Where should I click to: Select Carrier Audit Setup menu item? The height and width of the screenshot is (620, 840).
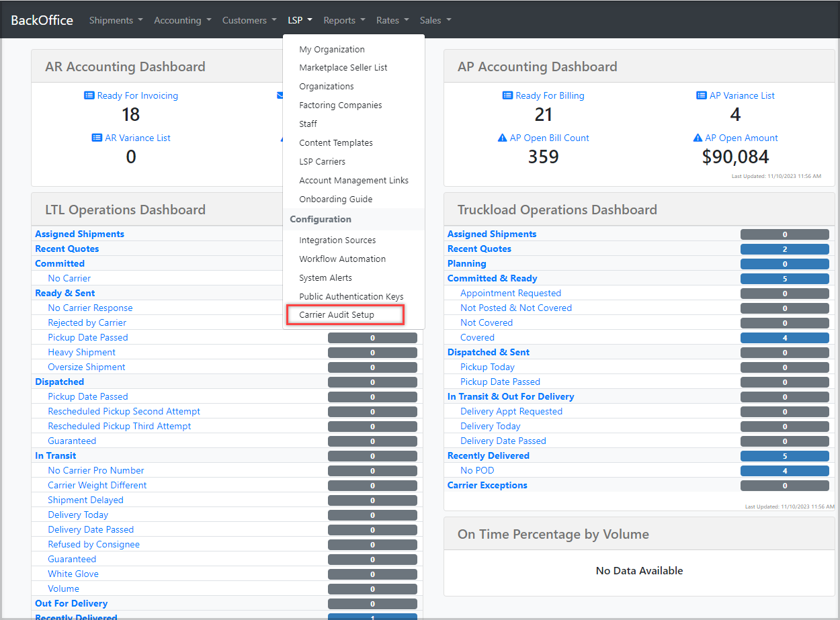337,315
